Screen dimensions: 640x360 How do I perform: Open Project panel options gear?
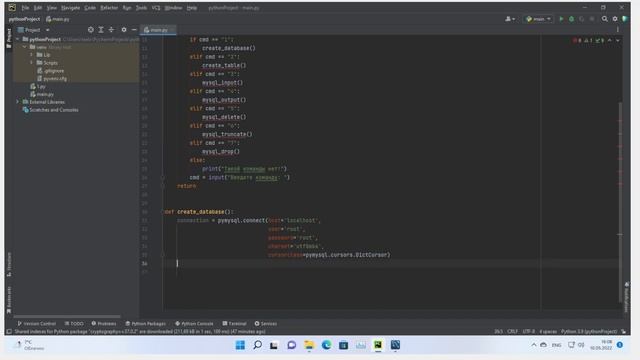tap(124, 30)
